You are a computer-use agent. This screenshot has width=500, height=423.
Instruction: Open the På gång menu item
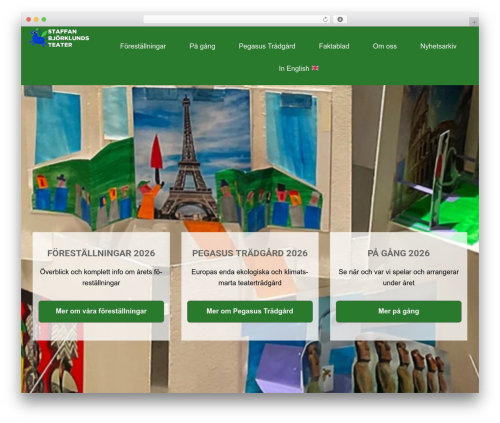pos(202,46)
